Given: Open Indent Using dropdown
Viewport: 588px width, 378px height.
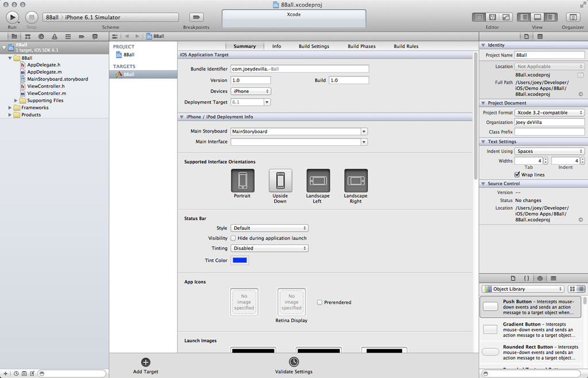Looking at the screenshot, I should [x=550, y=151].
